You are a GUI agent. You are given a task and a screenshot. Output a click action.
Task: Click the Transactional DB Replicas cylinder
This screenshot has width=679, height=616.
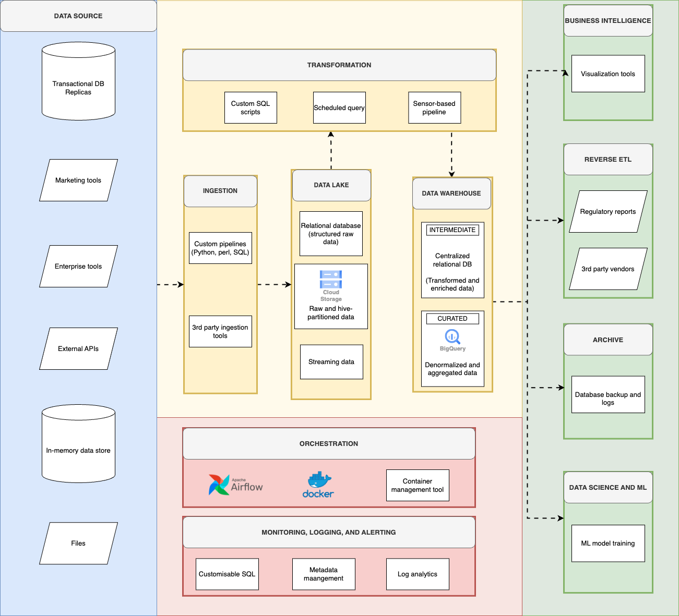click(x=78, y=82)
